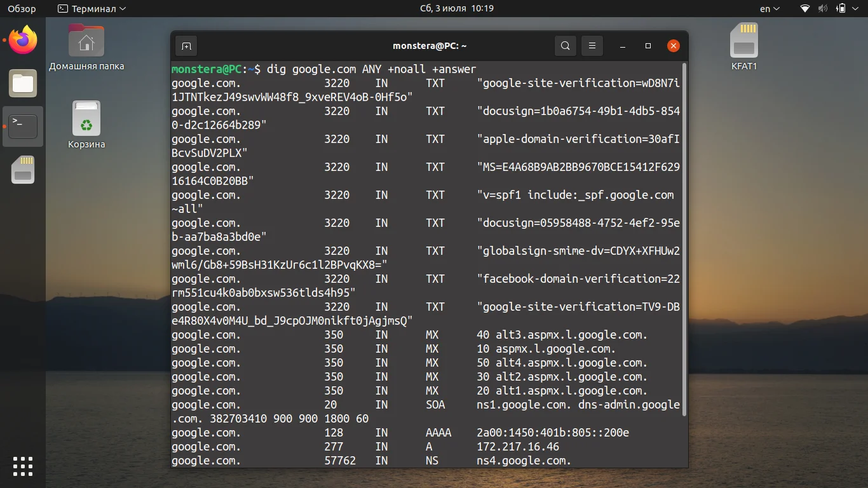Open a new tab in Терминал
868x488 pixels.
186,46
